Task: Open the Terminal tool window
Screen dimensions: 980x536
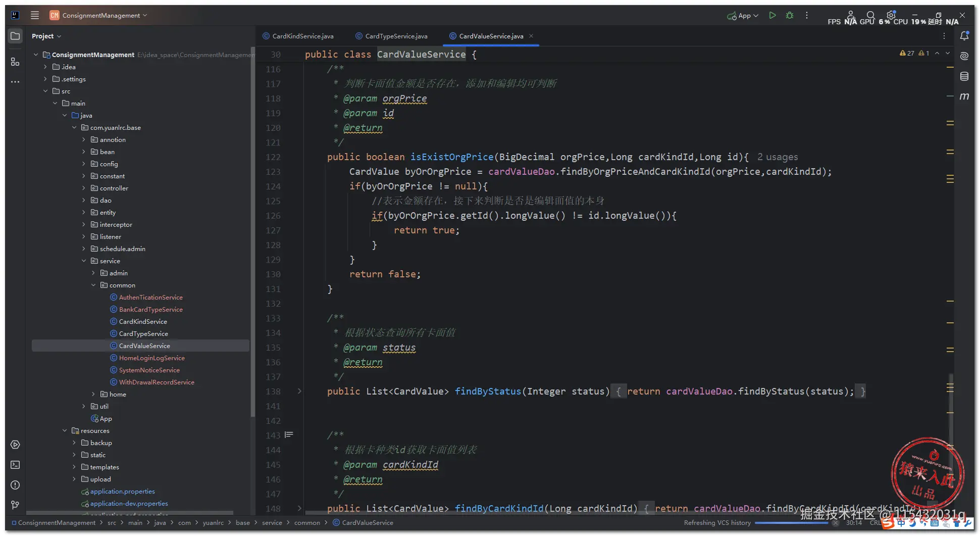Action: click(15, 465)
